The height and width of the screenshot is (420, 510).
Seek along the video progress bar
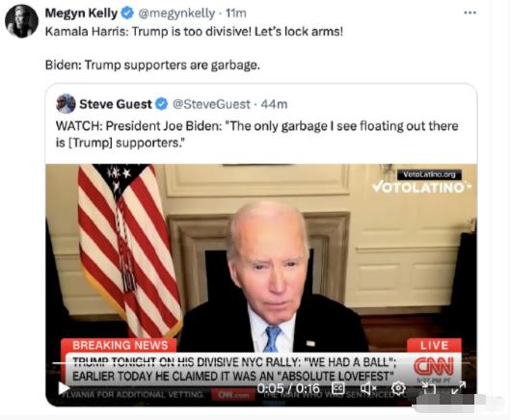tap(261, 363)
